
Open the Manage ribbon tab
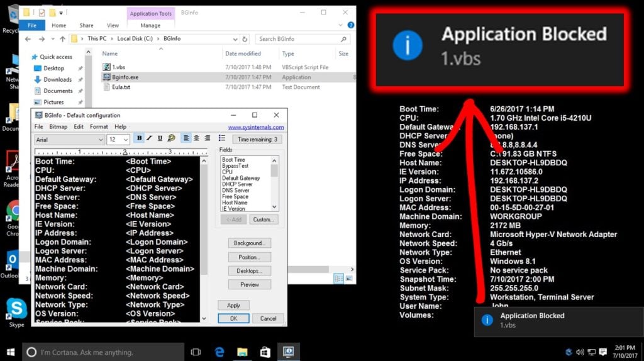pos(150,25)
